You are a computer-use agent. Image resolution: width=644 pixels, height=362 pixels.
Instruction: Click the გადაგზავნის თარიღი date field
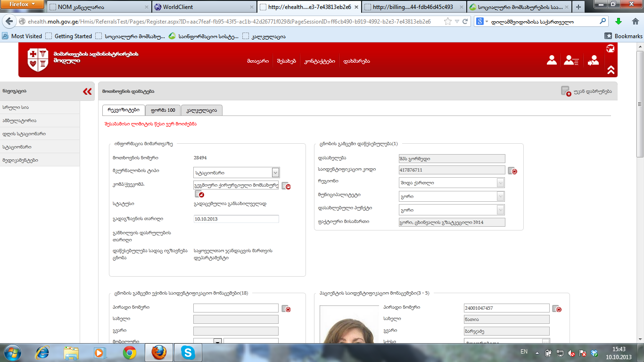click(x=236, y=219)
